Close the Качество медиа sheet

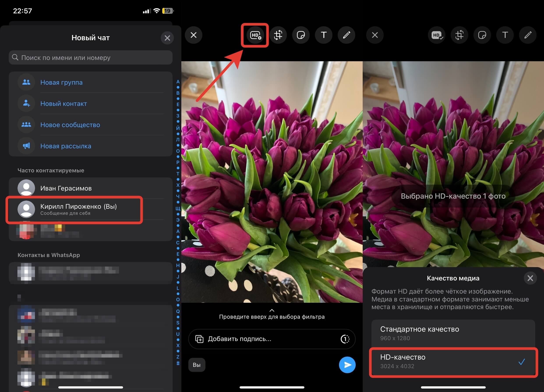click(530, 278)
